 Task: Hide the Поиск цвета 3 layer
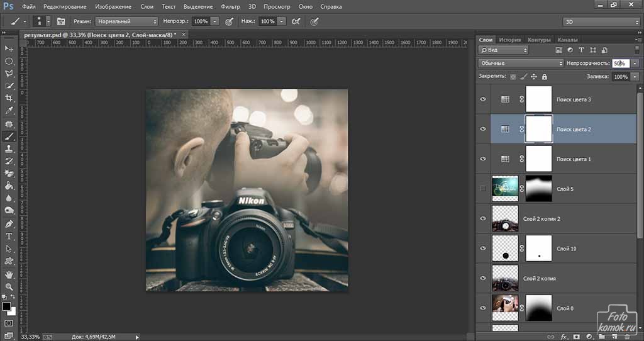[x=483, y=99]
